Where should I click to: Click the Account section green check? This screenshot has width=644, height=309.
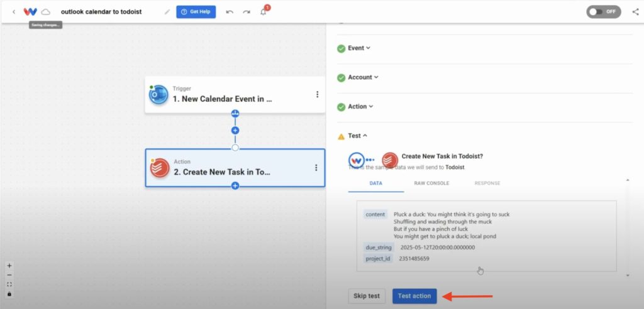coord(341,77)
